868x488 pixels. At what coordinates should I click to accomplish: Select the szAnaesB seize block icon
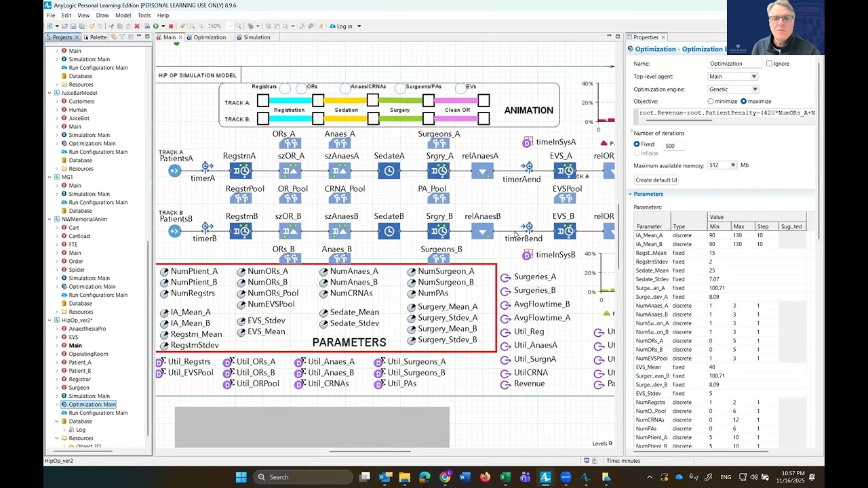340,231
